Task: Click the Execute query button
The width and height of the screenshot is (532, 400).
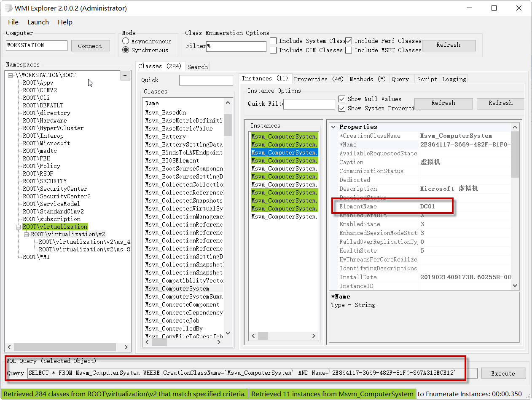Action: (x=503, y=373)
